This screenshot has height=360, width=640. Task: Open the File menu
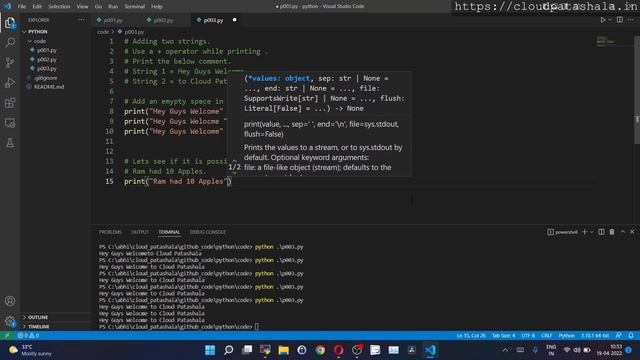click(22, 7)
